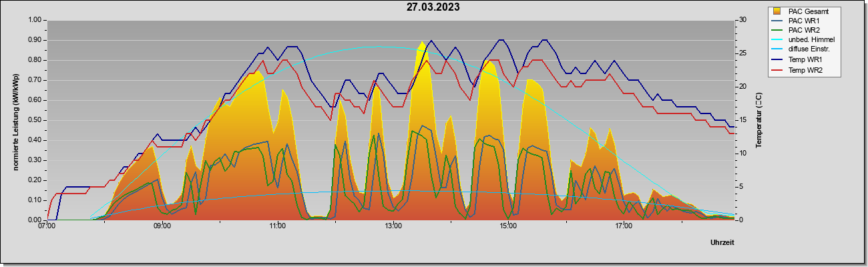Click the PAC WR1 legend line marker
The height and width of the screenshot is (267, 868).
tap(777, 21)
